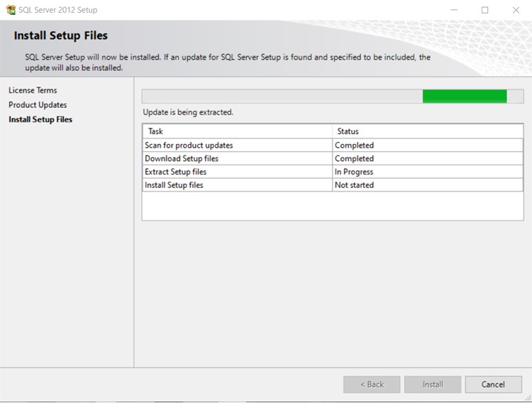Select the Extract Setup files row

(333, 172)
